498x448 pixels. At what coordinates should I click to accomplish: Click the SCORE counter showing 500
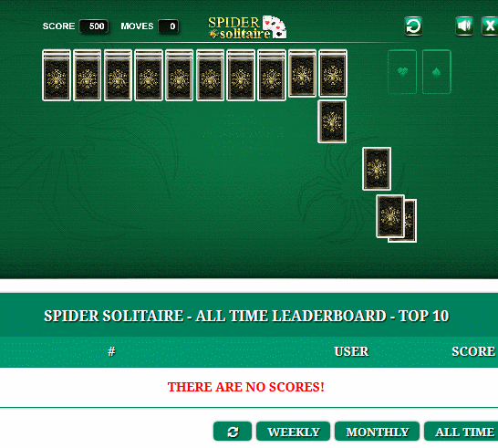tap(94, 26)
